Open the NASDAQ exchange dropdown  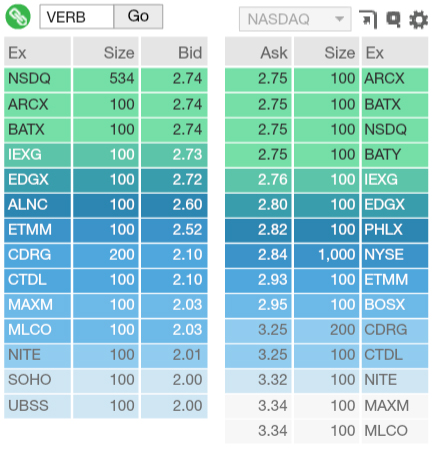click(x=295, y=19)
